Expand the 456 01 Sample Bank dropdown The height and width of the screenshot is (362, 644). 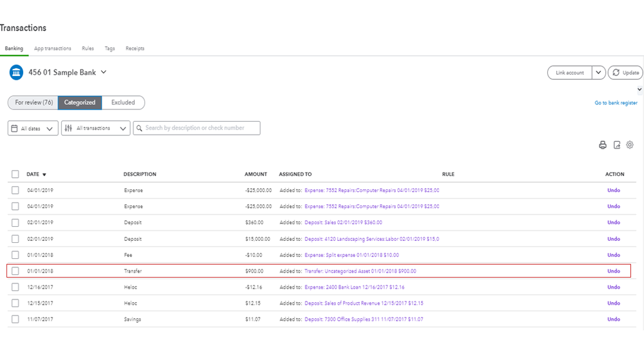[104, 72]
